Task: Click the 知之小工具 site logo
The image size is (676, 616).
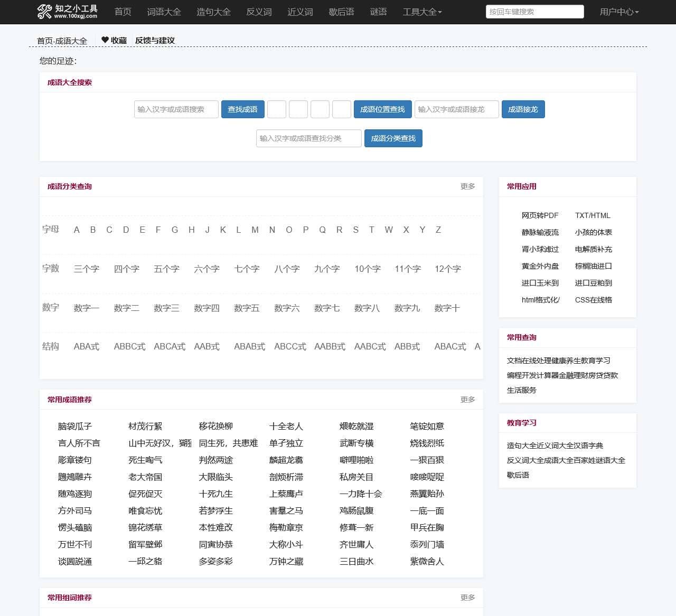Action: 67,12
